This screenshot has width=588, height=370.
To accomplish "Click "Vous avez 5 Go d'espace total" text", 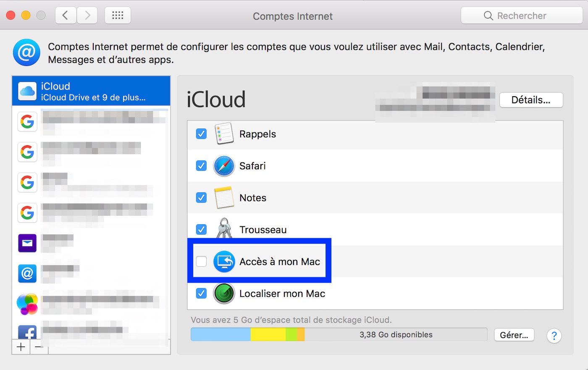I will point(291,320).
